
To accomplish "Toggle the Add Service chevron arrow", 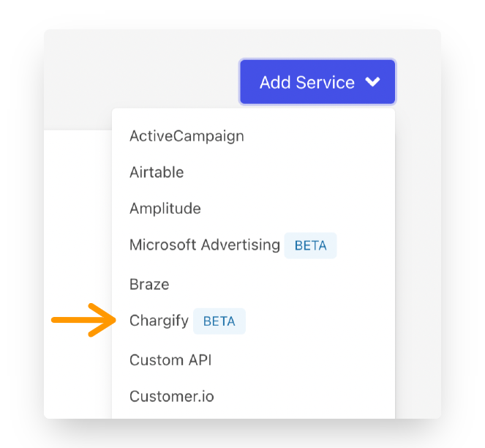I will coord(372,82).
